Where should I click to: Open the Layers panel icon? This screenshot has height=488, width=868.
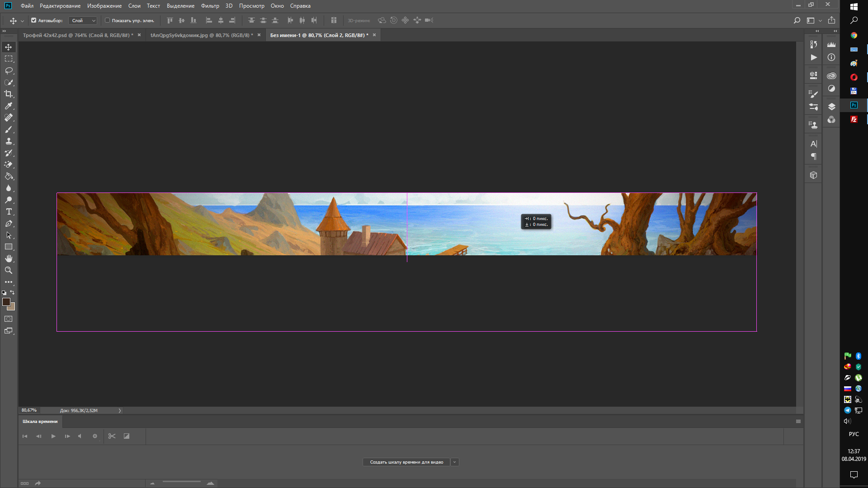[831, 107]
